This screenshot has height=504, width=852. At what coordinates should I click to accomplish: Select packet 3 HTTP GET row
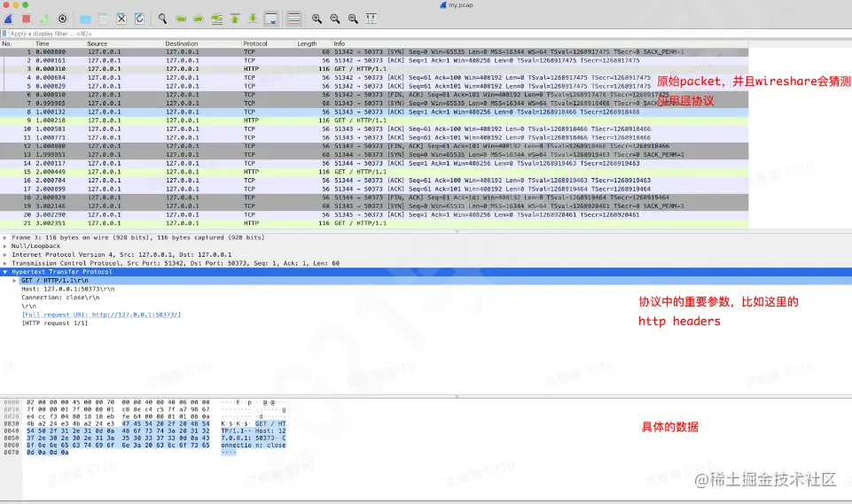pos(374,69)
